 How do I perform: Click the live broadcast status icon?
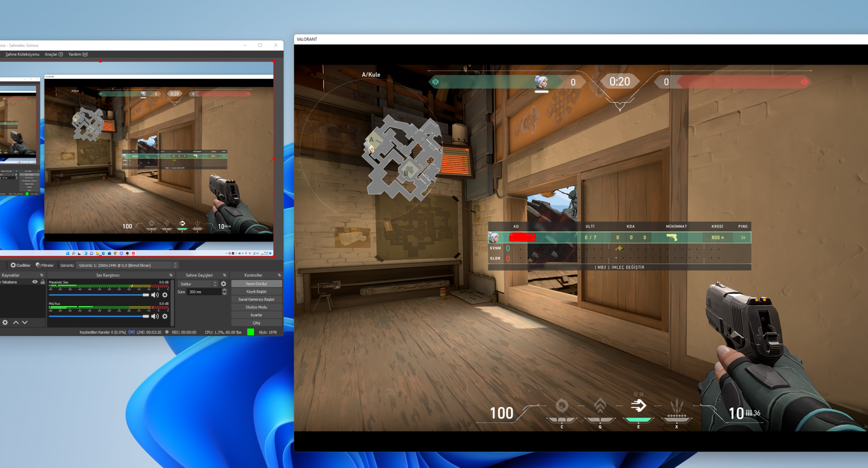click(132, 332)
